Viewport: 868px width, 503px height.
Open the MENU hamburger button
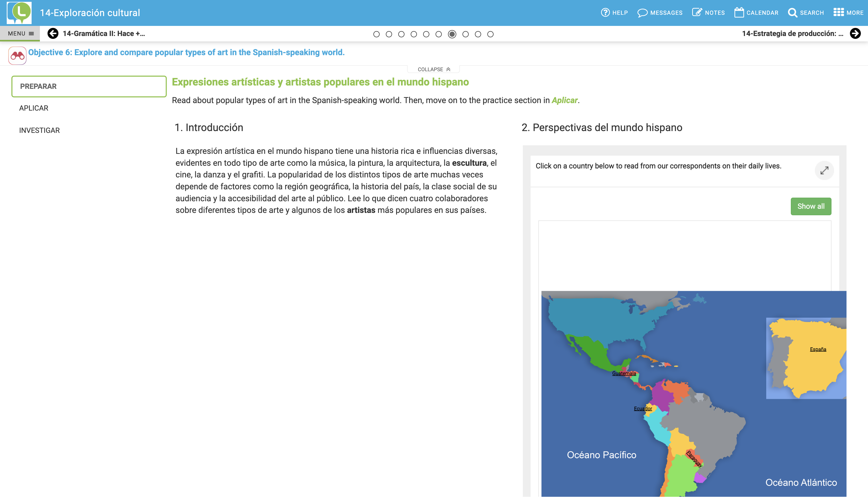pyautogui.click(x=20, y=33)
